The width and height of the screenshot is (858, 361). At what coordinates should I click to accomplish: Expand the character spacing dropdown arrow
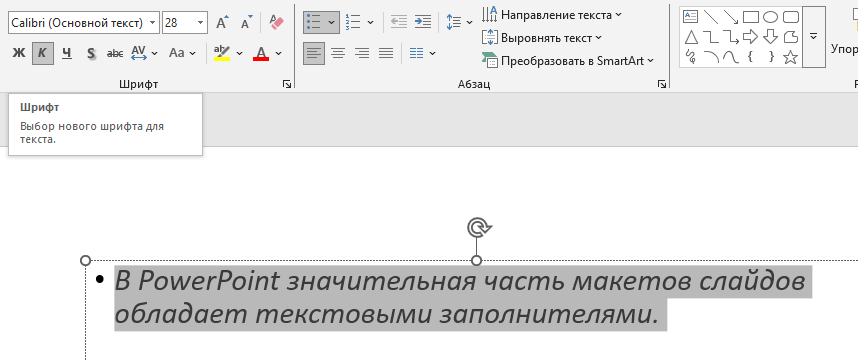tap(155, 53)
